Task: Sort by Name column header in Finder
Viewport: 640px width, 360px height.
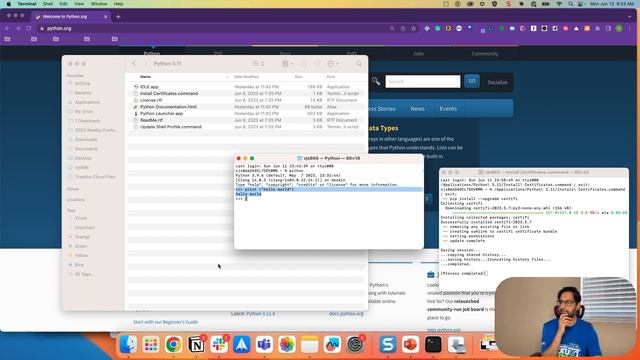Action: pyautogui.click(x=145, y=77)
